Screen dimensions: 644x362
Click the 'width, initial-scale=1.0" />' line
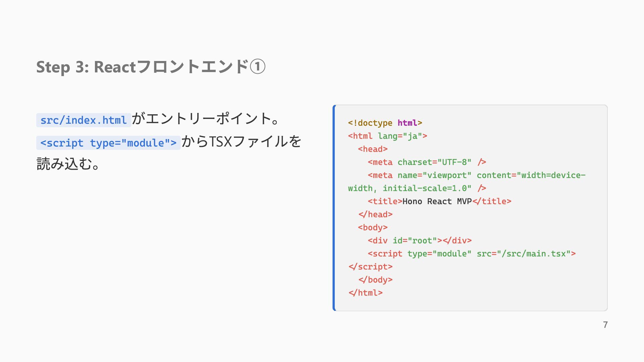coord(417,188)
